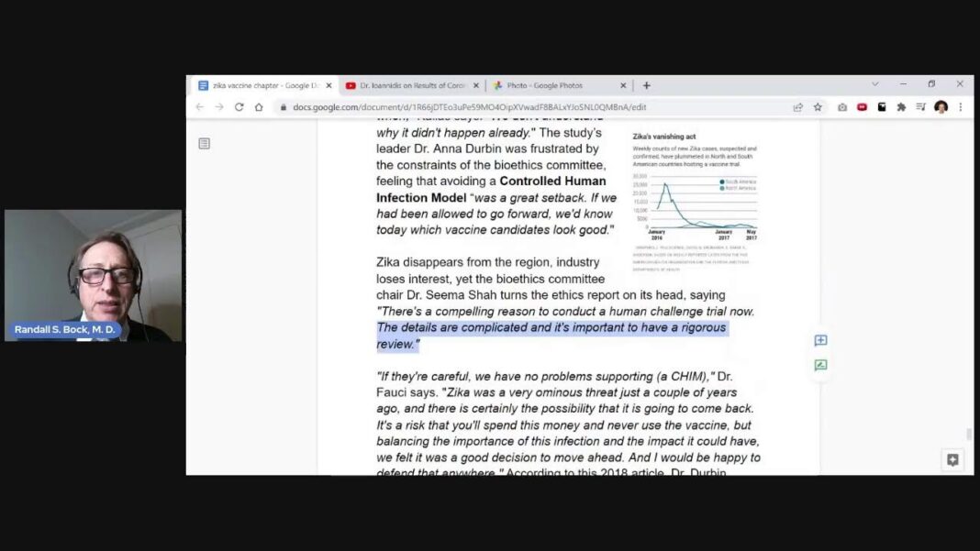Show the document outline
Screen dimensions: 980x551
pos(205,144)
